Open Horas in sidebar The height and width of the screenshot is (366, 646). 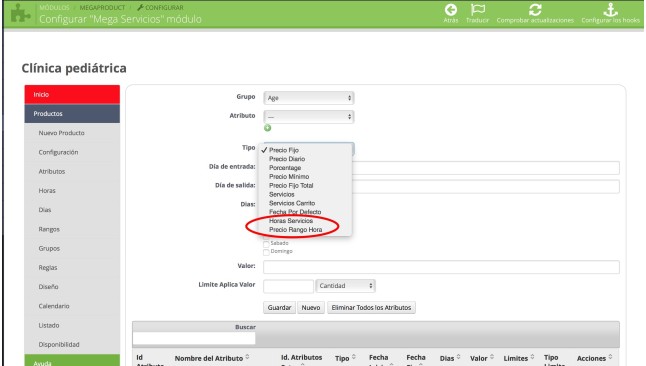(72, 190)
